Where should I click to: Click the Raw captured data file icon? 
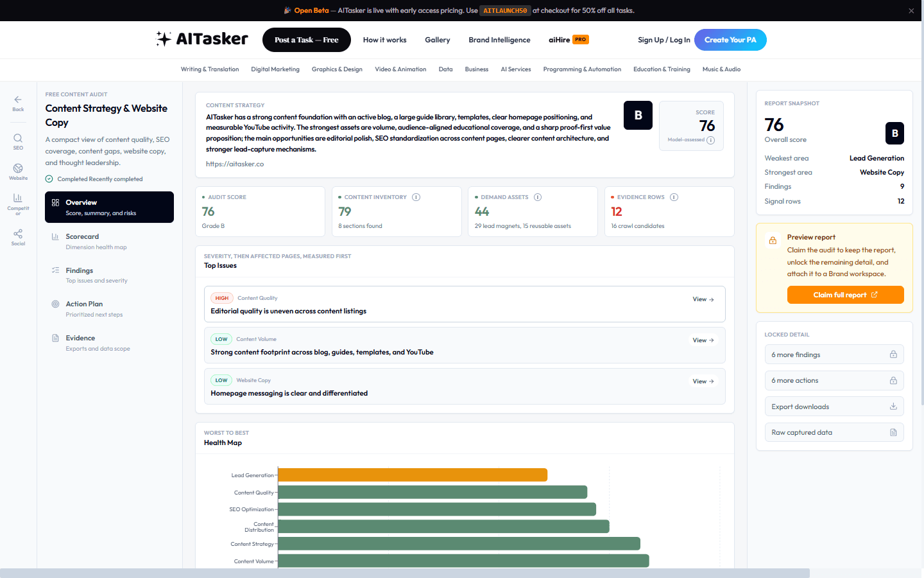pos(893,432)
